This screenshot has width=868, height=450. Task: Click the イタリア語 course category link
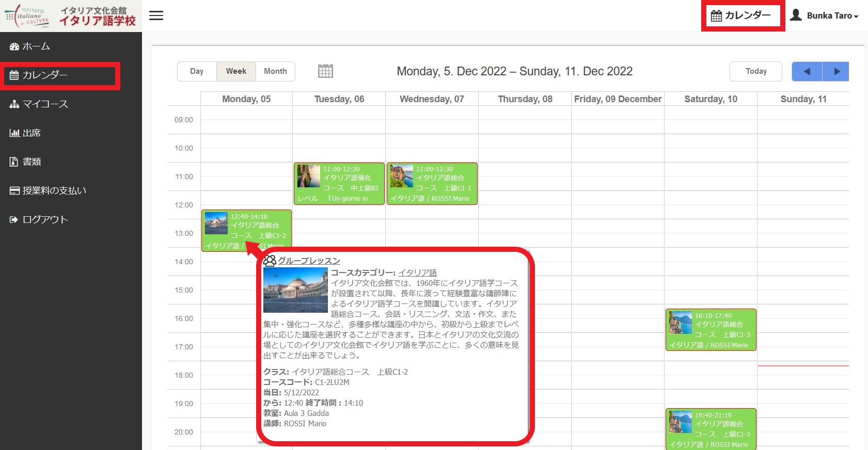tap(417, 272)
